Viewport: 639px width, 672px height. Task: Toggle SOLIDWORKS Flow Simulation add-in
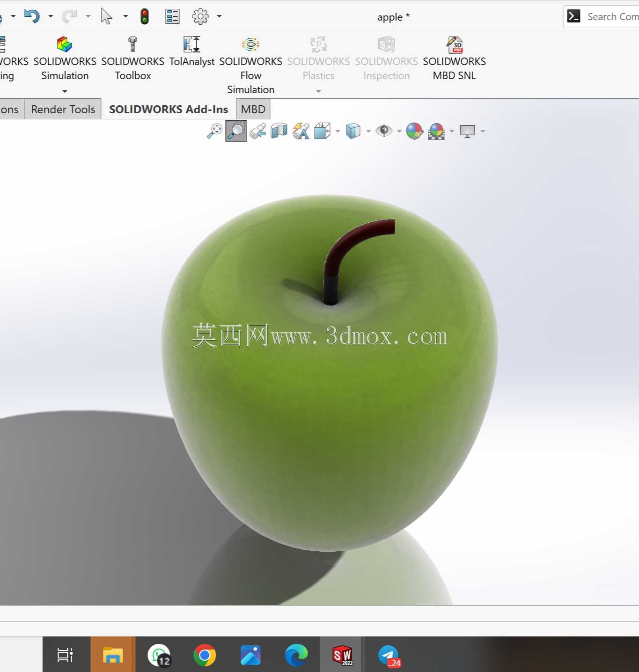point(251,66)
